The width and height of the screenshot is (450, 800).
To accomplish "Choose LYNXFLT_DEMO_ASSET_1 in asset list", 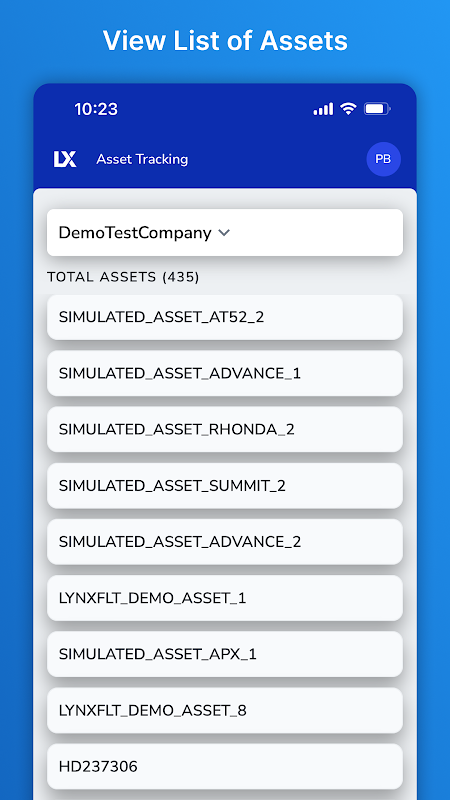I will click(x=225, y=598).
